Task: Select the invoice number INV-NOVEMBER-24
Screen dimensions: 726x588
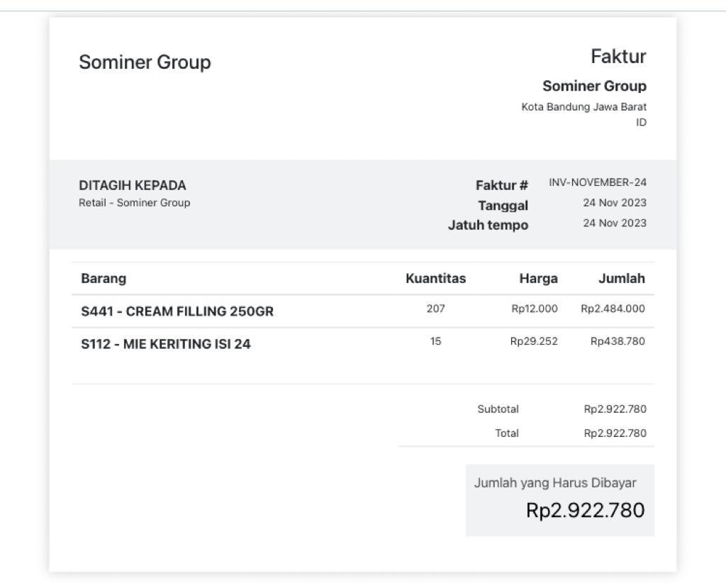Action: 597,182
